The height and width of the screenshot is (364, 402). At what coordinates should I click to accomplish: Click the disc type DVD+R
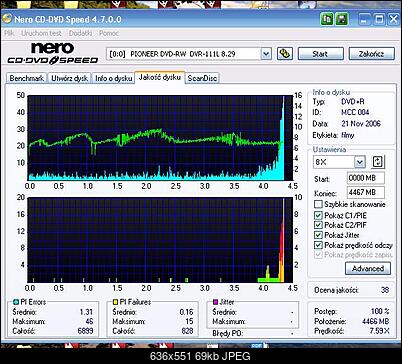coord(353,102)
